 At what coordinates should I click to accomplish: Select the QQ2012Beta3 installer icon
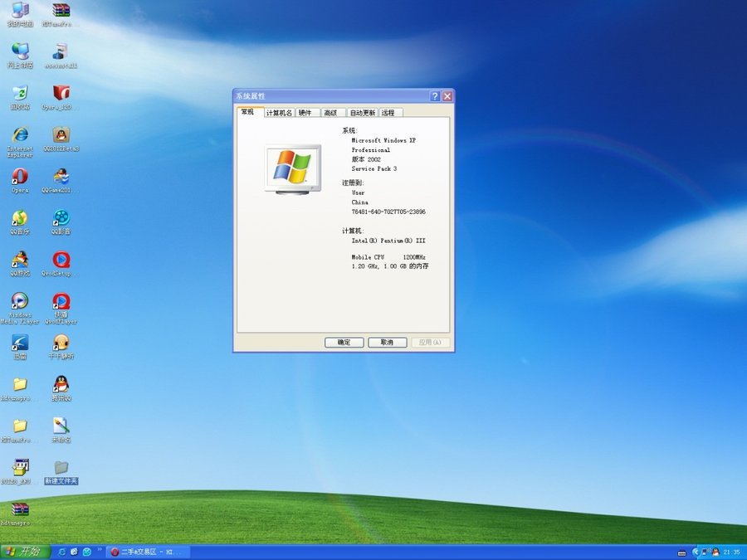(x=61, y=135)
